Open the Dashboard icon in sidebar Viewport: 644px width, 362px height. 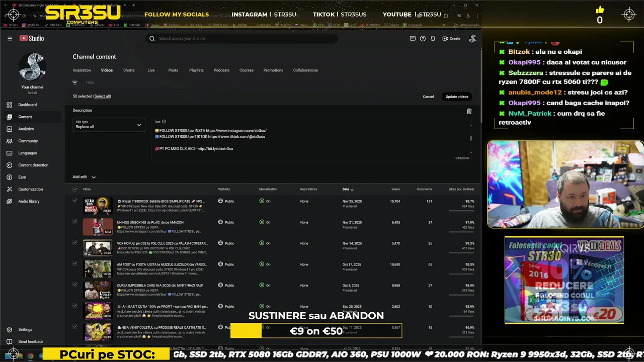pos(9,105)
